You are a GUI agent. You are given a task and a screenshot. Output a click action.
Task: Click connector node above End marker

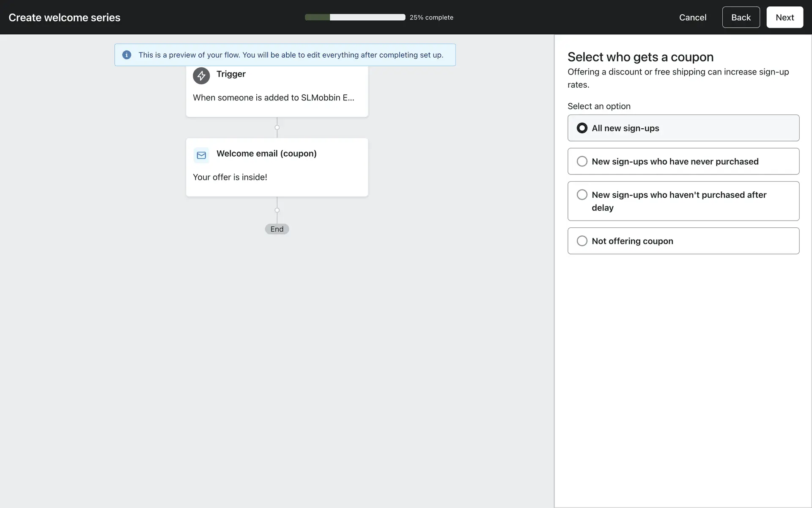[277, 210]
